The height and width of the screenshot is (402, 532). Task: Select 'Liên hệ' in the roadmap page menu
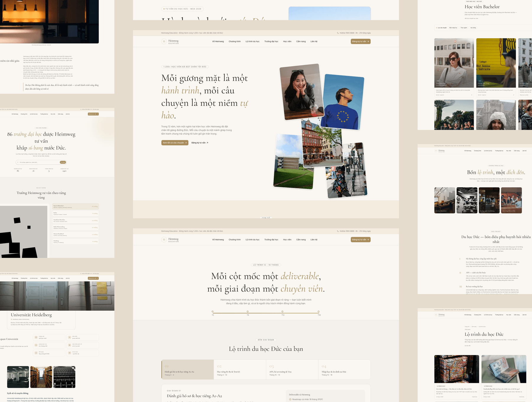pos(314,240)
